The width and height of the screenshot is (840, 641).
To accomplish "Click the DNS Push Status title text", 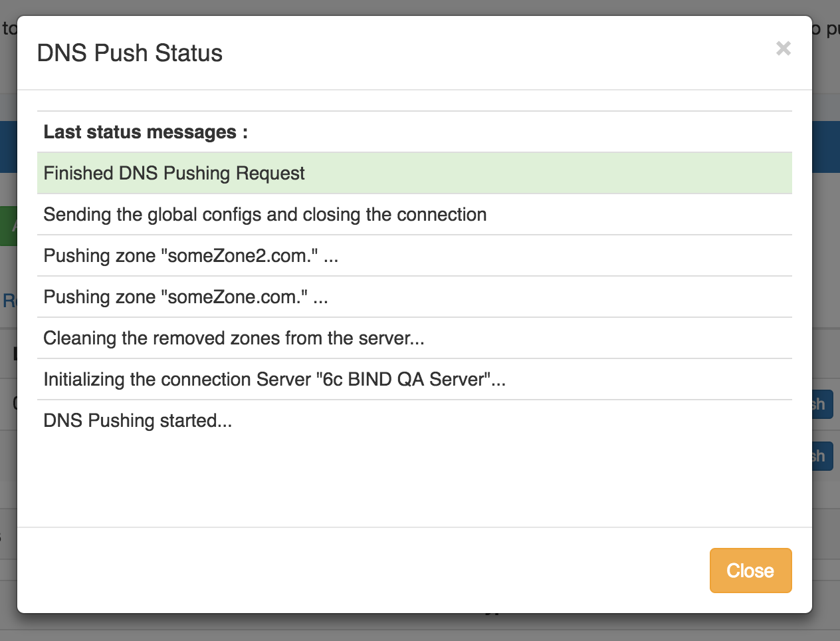I will coord(130,53).
